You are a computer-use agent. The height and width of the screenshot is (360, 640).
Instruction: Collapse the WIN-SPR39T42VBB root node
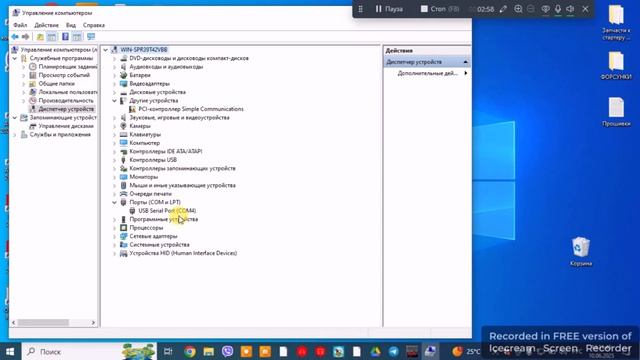(106, 50)
